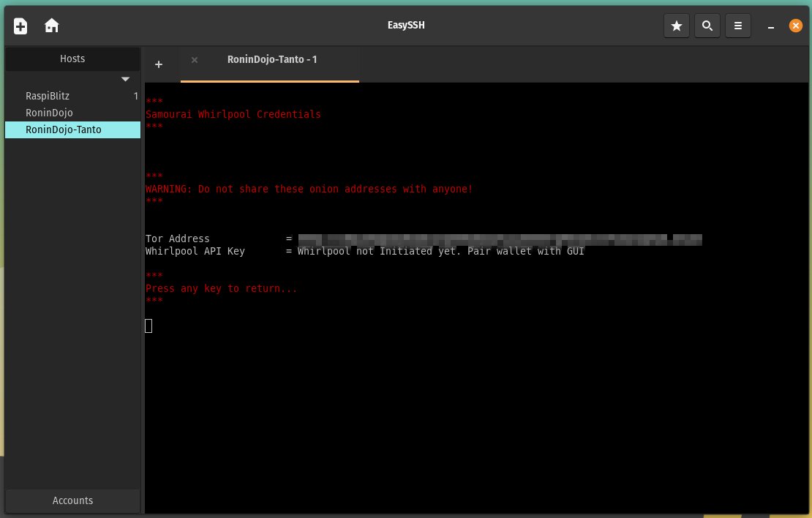Click the Whirlpool API Key label
The height and width of the screenshot is (518, 812).
tap(195, 251)
